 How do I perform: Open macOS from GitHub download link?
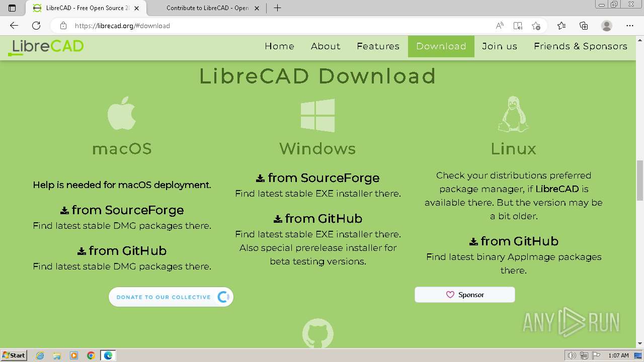[x=122, y=250]
